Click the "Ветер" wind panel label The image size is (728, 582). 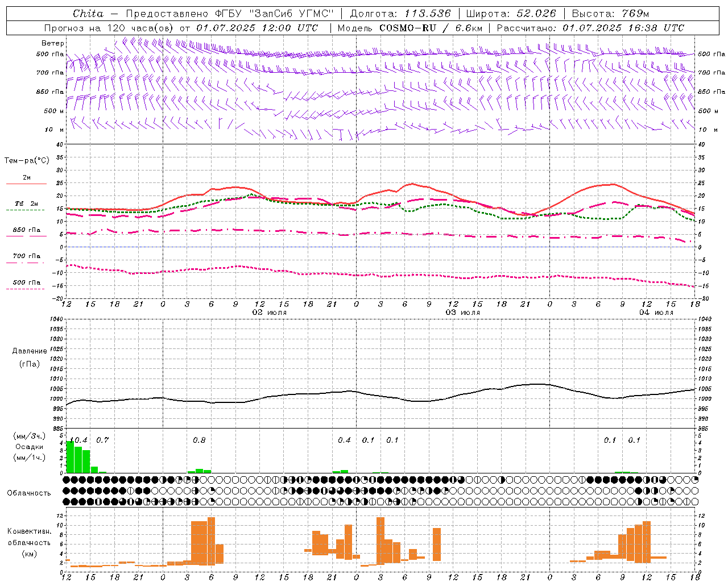coord(53,43)
